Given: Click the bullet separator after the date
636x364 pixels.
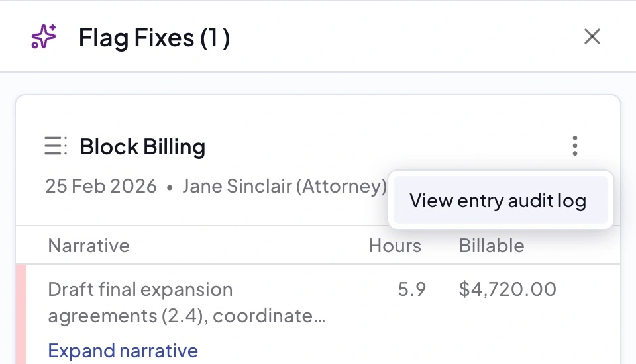Looking at the screenshot, I should [x=170, y=187].
